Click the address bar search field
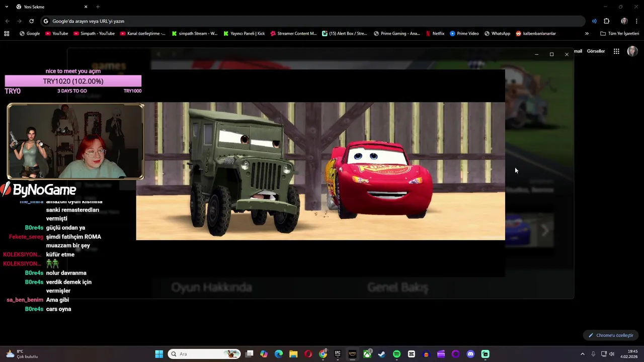 click(312, 21)
